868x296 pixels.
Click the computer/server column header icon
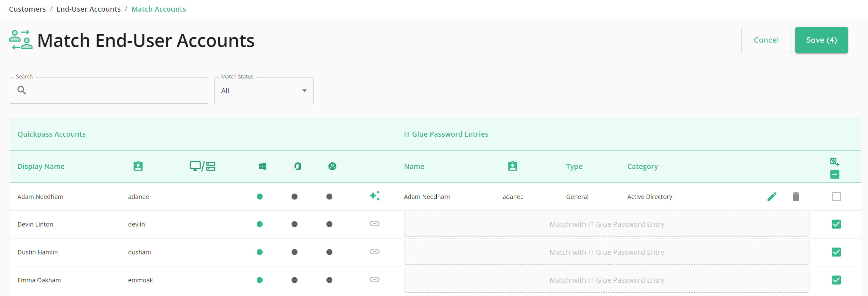coord(203,166)
